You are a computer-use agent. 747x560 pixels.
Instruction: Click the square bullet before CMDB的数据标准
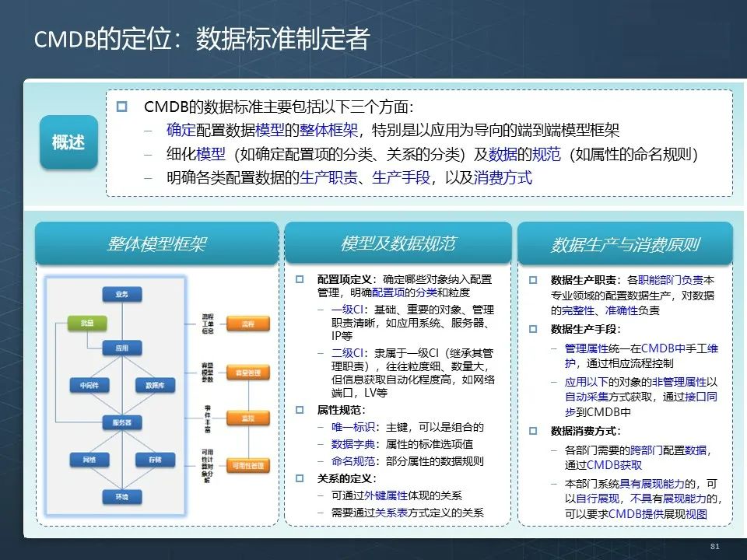point(122,107)
